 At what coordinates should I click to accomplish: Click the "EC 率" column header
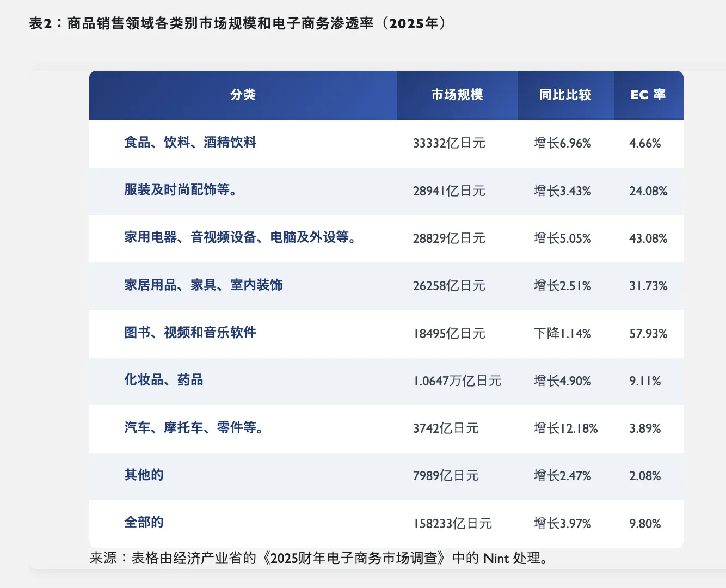pyautogui.click(x=648, y=95)
